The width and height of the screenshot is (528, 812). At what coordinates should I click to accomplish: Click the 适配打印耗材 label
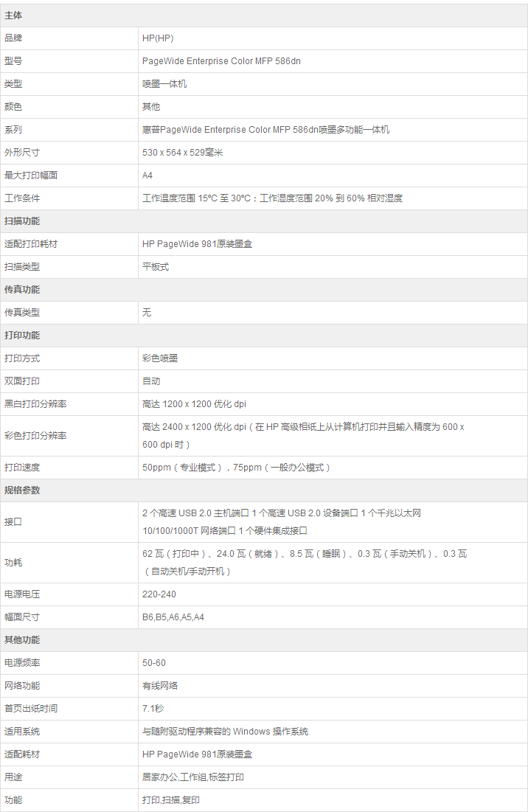coord(31,244)
